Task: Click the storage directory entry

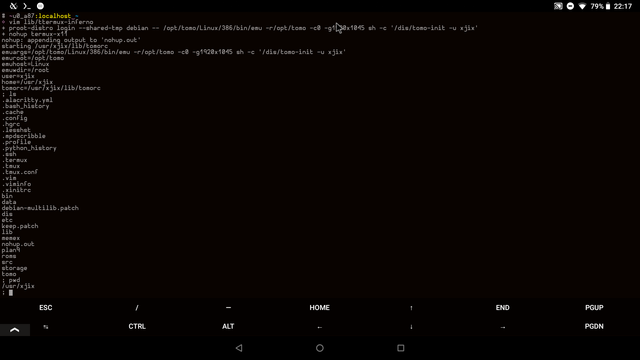Action: tap(14, 268)
